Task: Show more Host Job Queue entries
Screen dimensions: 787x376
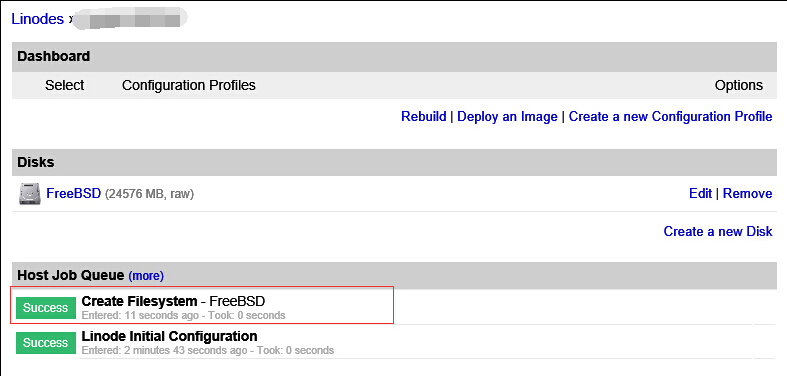Action: (146, 276)
